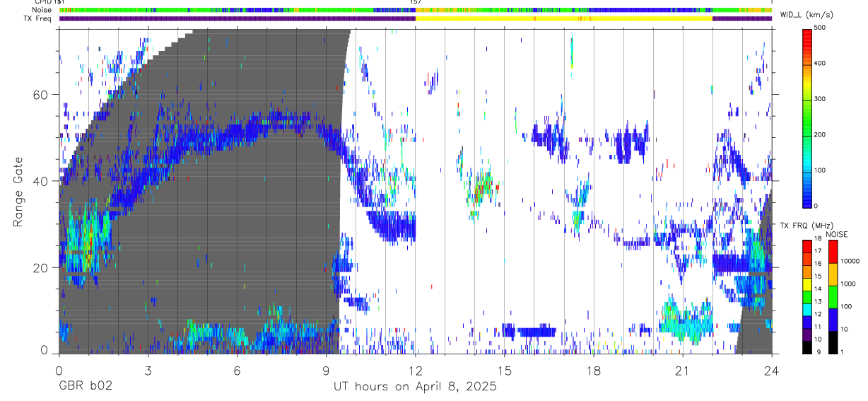Click the Noise strip at hour 12
This screenshot has height=401, width=868.
click(x=415, y=10)
